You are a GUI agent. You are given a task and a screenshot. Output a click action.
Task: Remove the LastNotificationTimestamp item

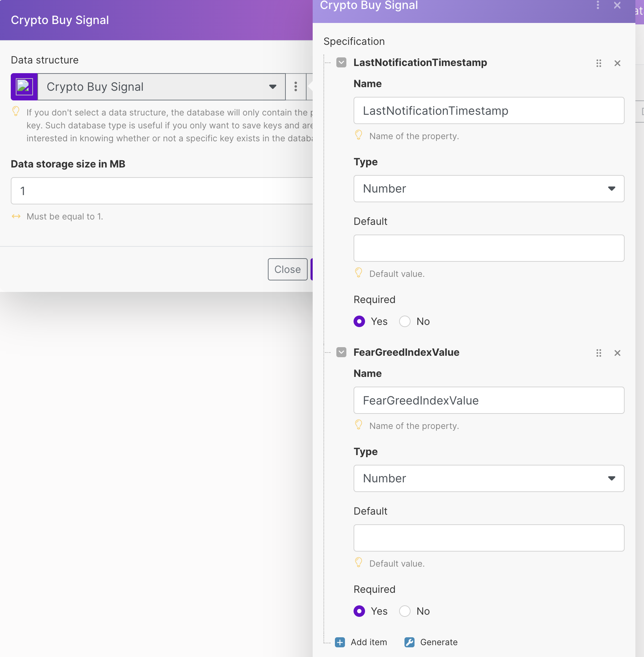coord(617,63)
